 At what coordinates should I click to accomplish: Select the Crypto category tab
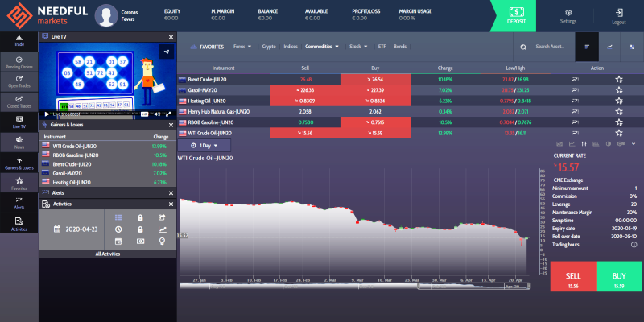(x=269, y=47)
